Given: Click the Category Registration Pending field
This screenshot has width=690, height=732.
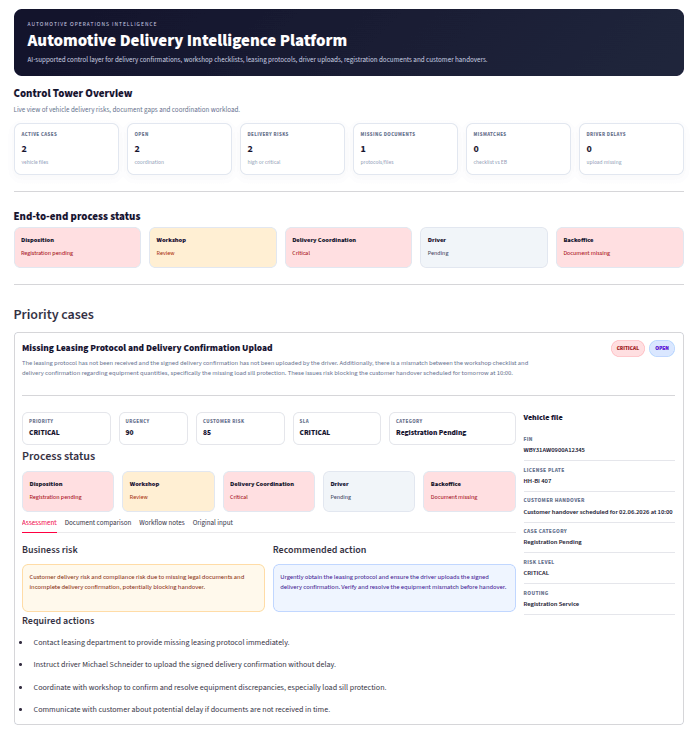Looking at the screenshot, I should (452, 428).
